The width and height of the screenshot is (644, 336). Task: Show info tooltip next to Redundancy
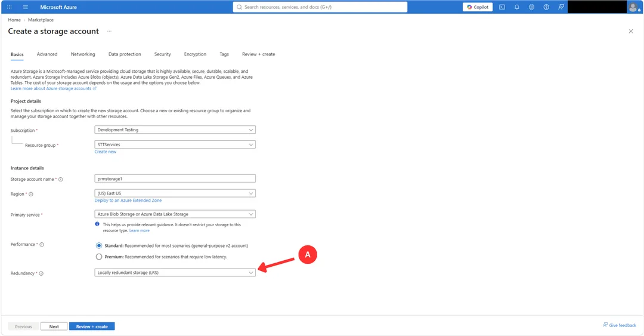41,273
